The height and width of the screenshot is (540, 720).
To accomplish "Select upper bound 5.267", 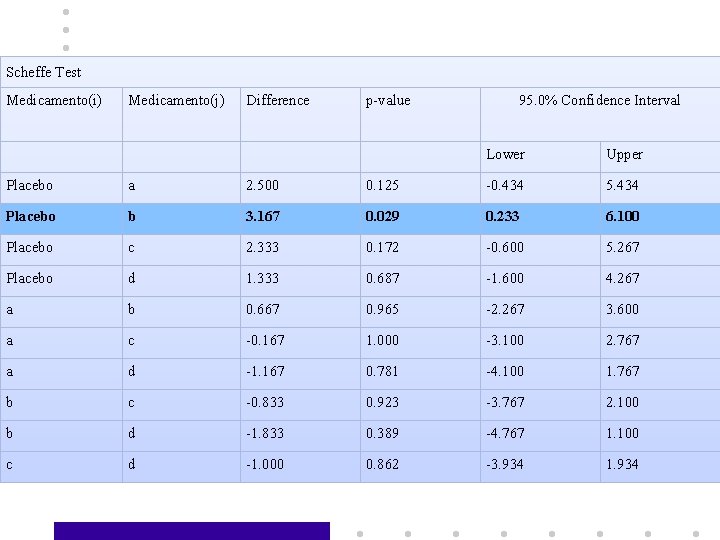I will [623, 247].
